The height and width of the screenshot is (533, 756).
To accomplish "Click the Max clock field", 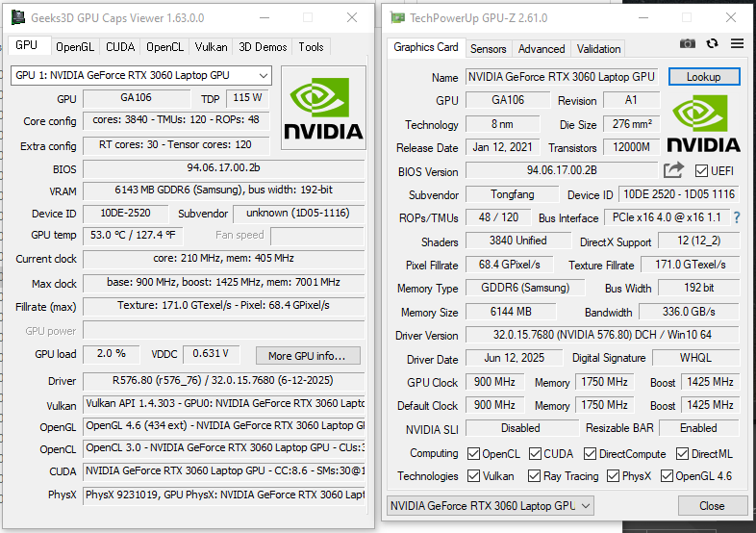I will (224, 283).
